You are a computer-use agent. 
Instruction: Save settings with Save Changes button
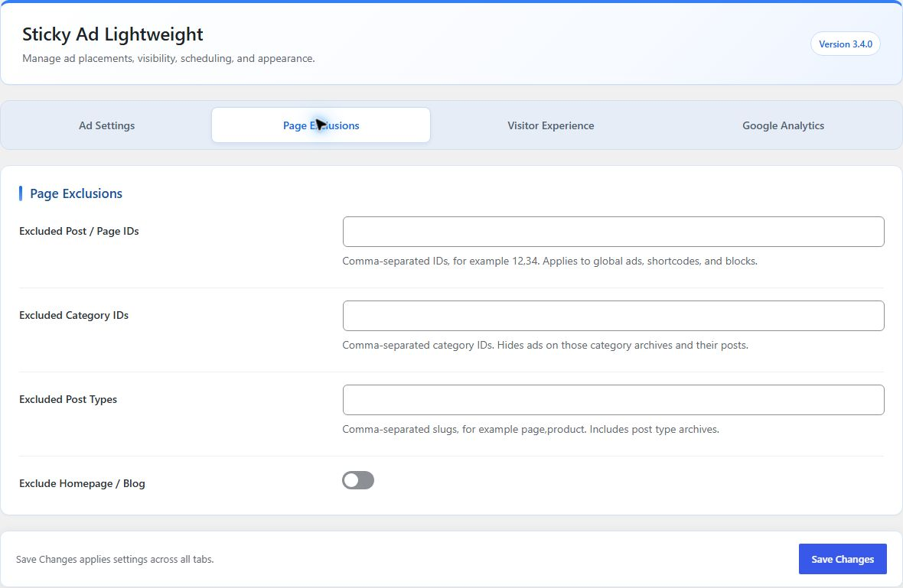click(843, 559)
